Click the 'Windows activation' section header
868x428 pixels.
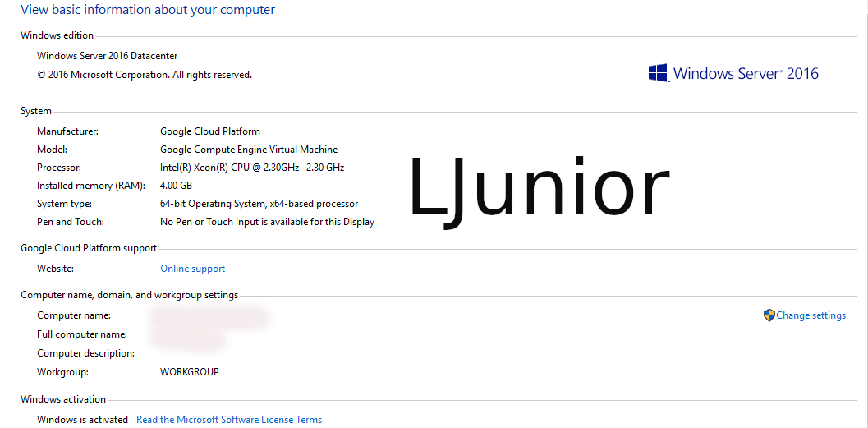point(63,399)
